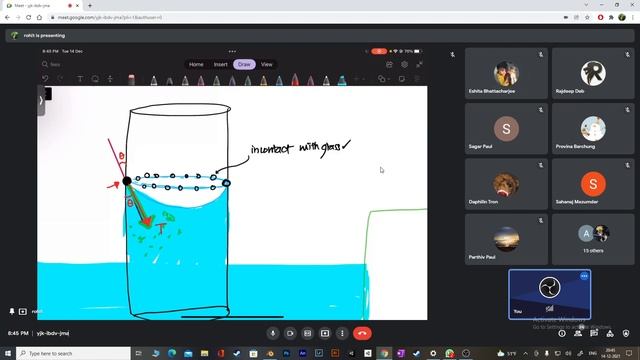
Task: Open the Windows Start menu
Action: coord(8,353)
